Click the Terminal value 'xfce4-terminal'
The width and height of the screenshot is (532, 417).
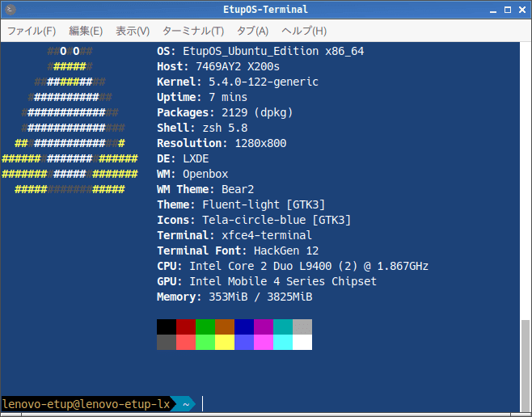267,235
